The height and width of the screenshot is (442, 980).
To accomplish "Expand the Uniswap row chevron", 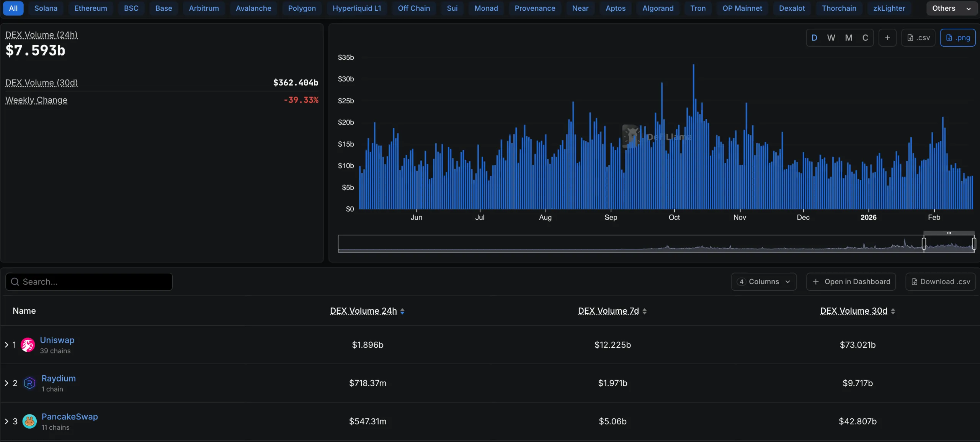I will coord(7,345).
